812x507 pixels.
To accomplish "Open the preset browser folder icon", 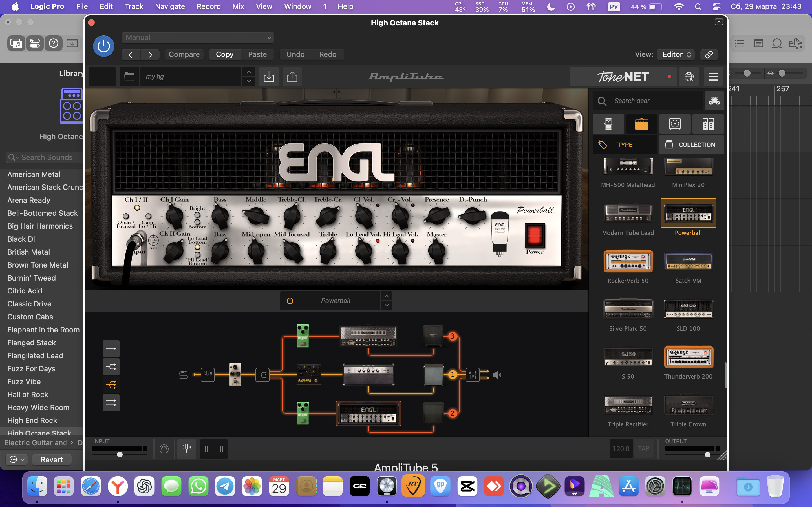I will click(129, 77).
